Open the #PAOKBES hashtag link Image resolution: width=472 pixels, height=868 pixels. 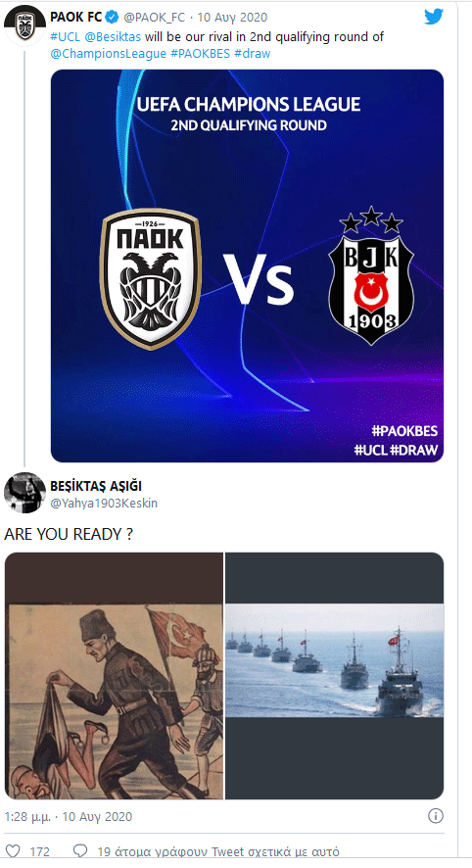point(200,54)
